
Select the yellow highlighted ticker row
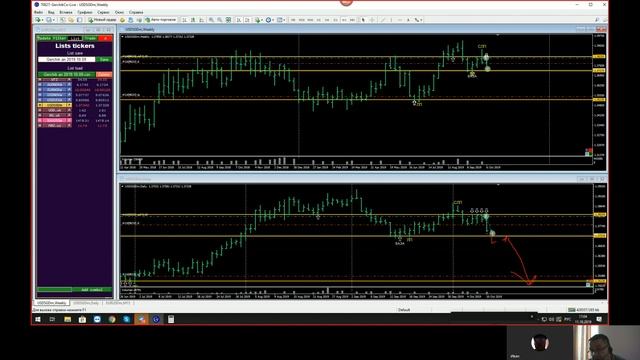coord(55,105)
